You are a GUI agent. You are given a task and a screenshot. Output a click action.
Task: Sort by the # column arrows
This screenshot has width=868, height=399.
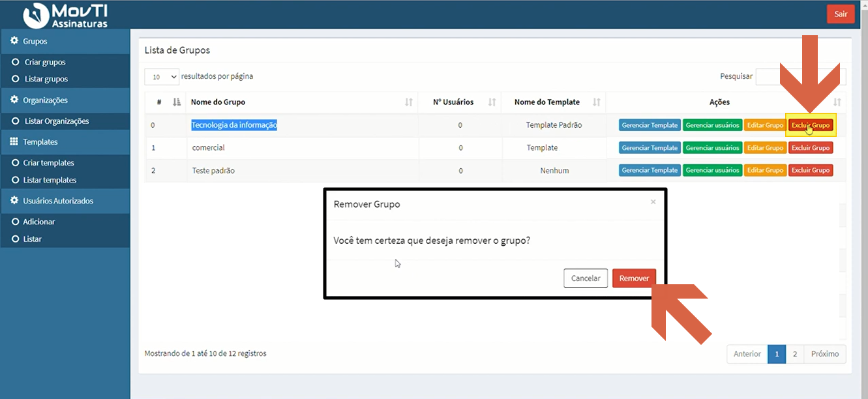177,102
